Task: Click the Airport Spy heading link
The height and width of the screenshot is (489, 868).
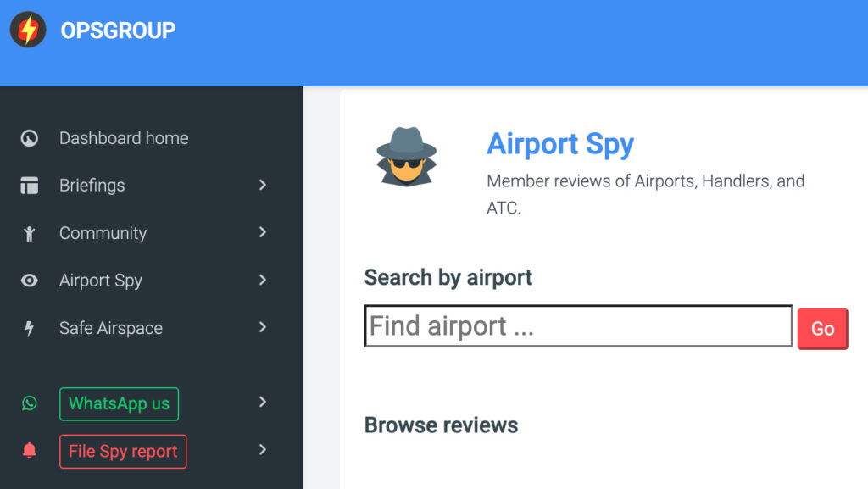Action: click(x=560, y=144)
